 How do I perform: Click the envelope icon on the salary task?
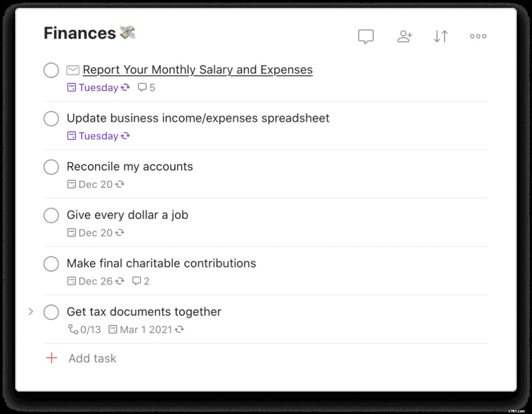click(x=73, y=70)
